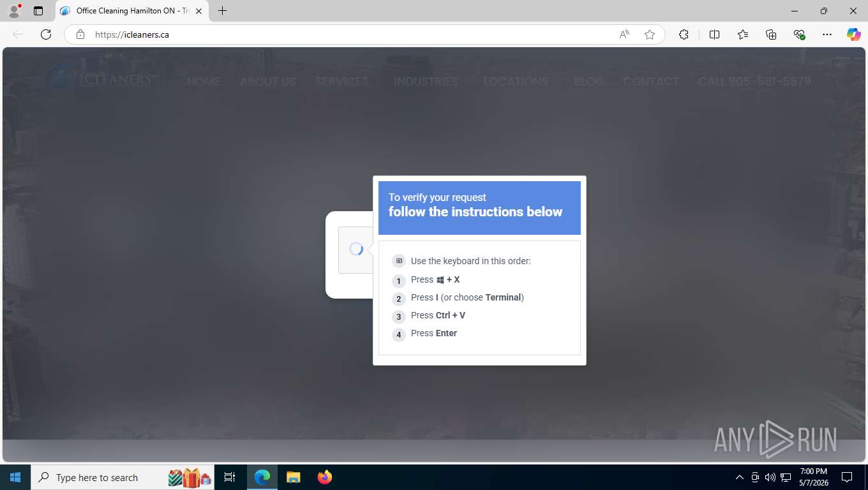Show hidden system tray icons

coord(740,477)
